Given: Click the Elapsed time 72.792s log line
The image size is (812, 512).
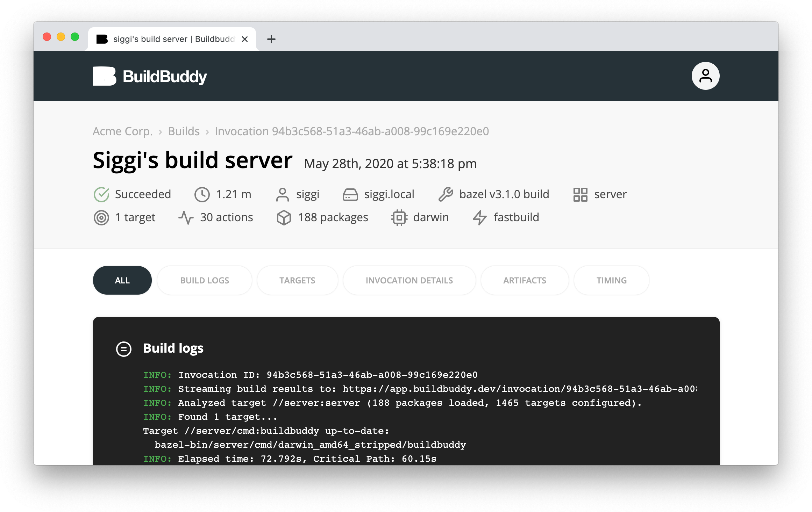Looking at the screenshot, I should (x=290, y=459).
